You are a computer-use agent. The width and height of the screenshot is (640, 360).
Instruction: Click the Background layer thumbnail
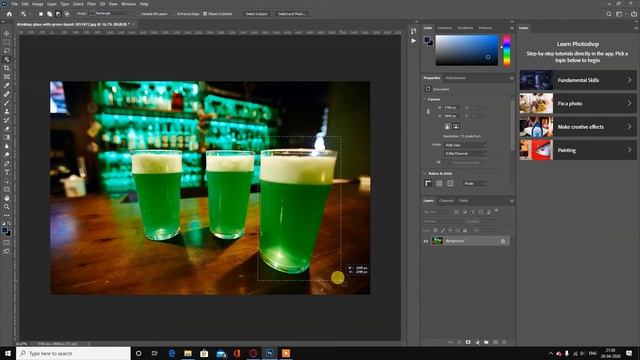click(437, 241)
